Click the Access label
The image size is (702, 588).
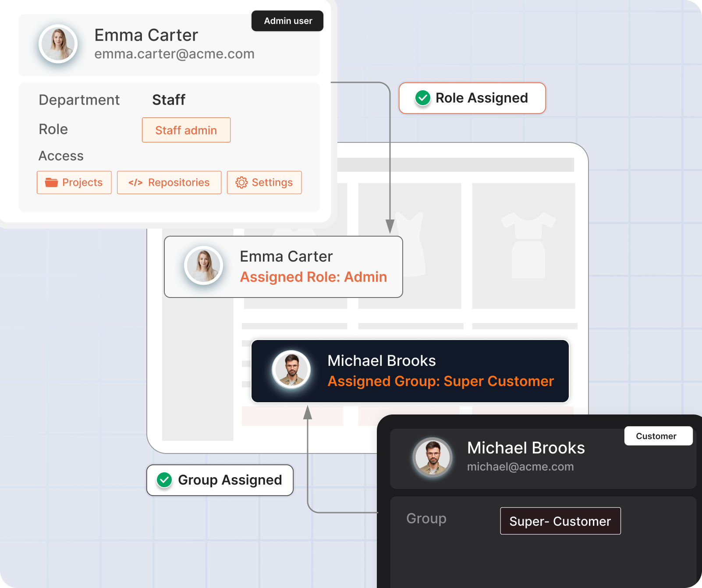click(61, 156)
